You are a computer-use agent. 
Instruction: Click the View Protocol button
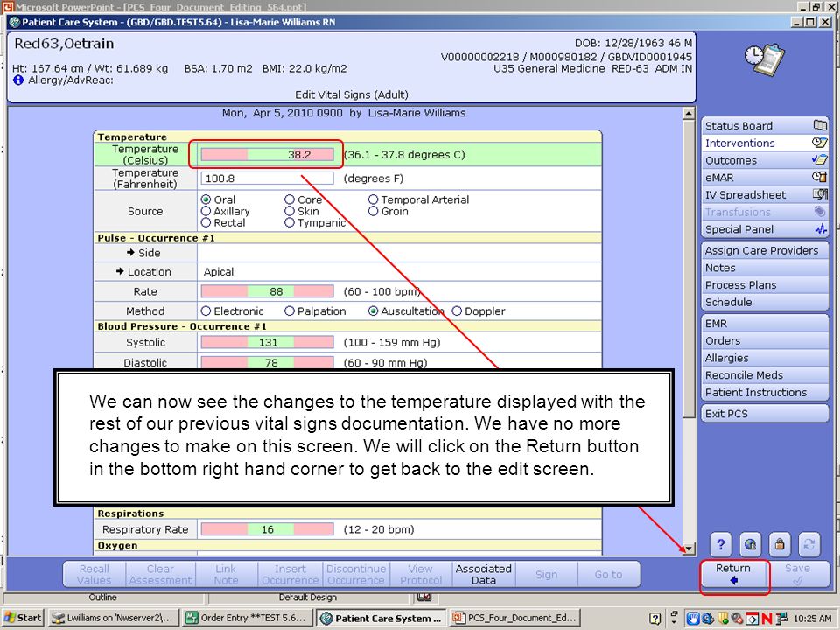(421, 574)
